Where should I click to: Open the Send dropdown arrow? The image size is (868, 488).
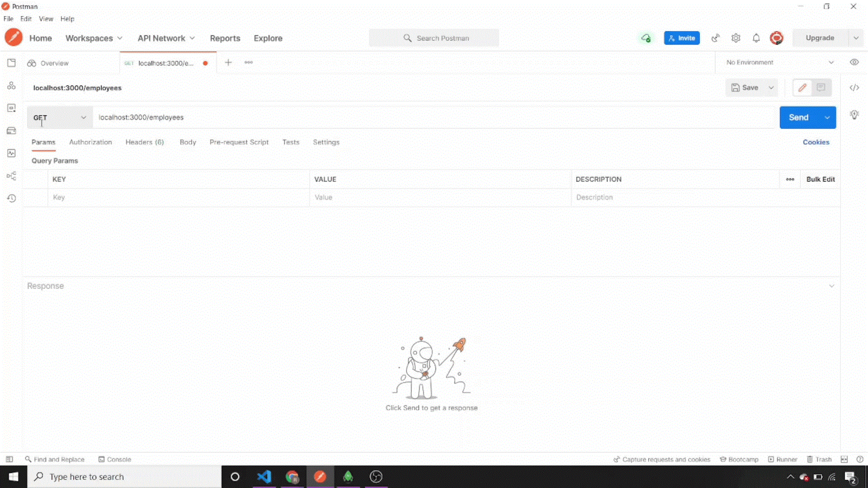[x=828, y=117]
